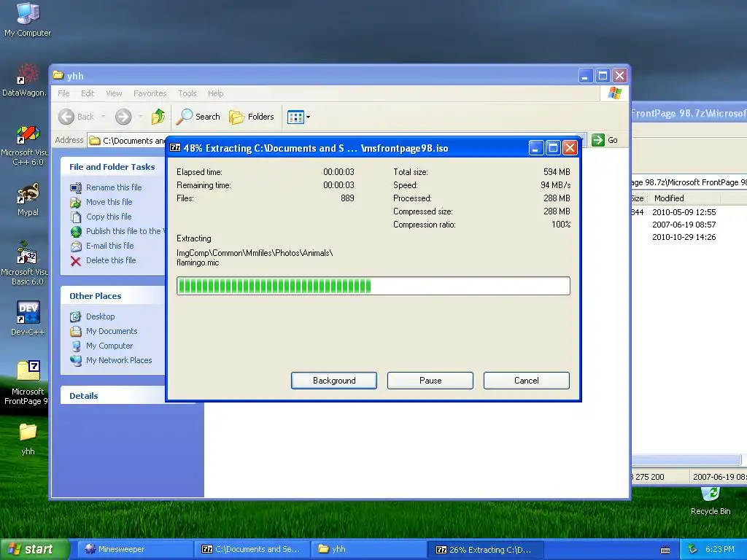Click horizontal scrollbar in 7-Zip window

coord(686,459)
